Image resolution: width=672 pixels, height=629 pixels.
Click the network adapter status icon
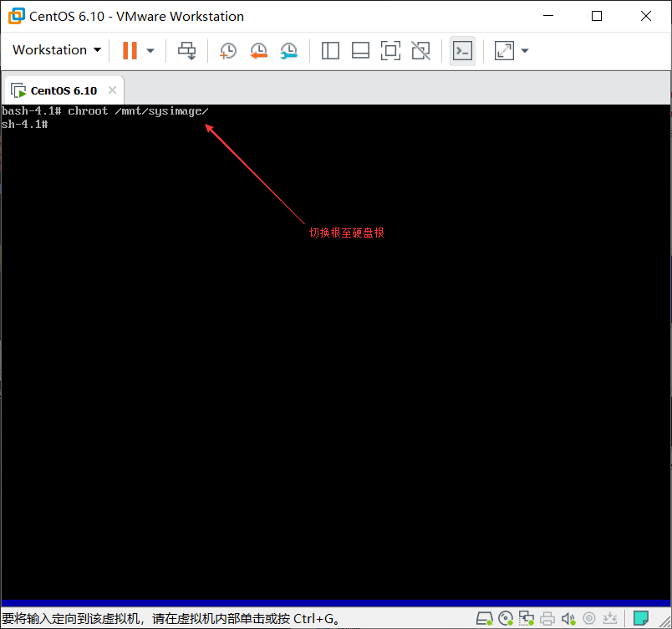pyautogui.click(x=527, y=618)
